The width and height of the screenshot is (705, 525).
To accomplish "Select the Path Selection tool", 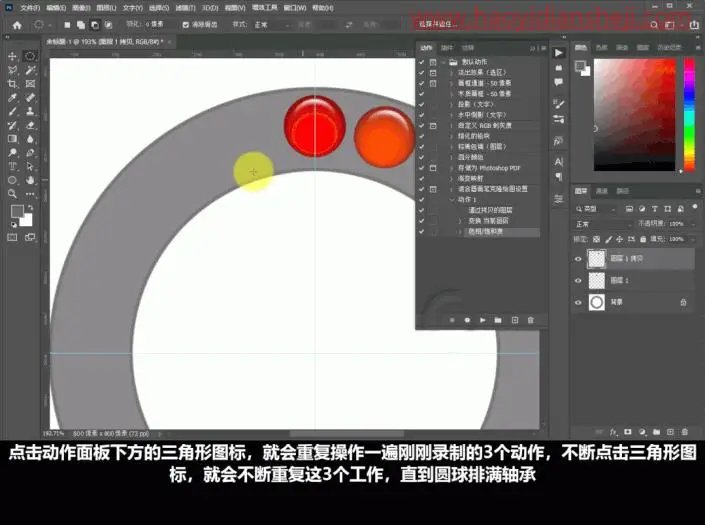I will click(x=30, y=166).
